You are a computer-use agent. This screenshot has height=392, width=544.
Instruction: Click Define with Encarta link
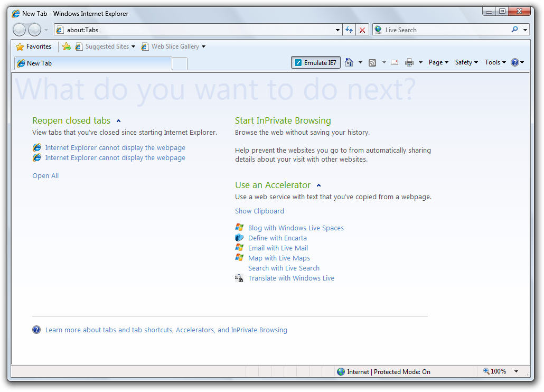[x=278, y=238]
